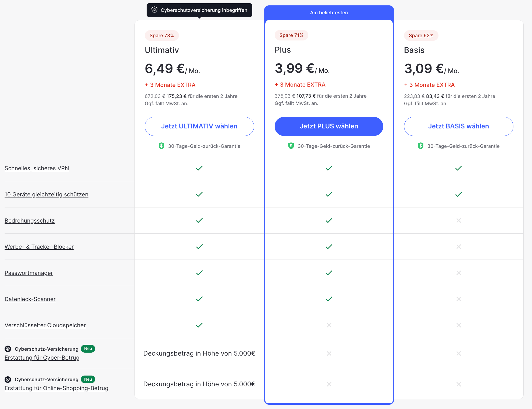Choose the Jetzt PLUS wählen button
This screenshot has width=532, height=409.
tap(329, 126)
